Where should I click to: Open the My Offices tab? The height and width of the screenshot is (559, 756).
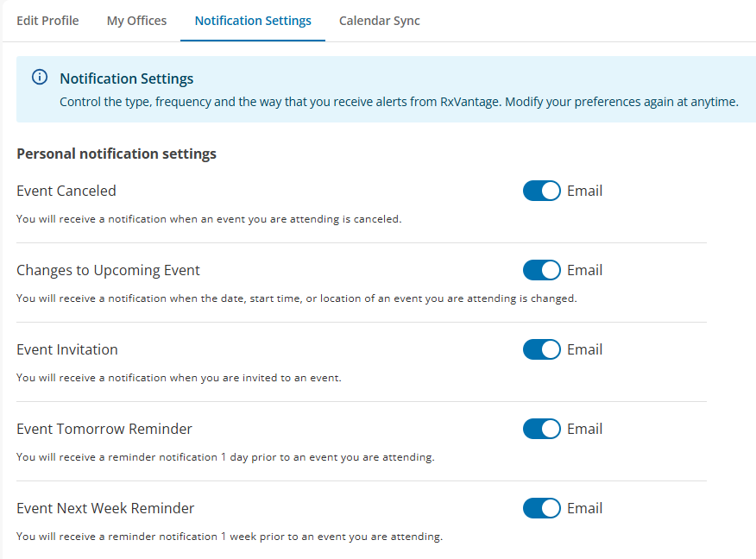point(135,20)
